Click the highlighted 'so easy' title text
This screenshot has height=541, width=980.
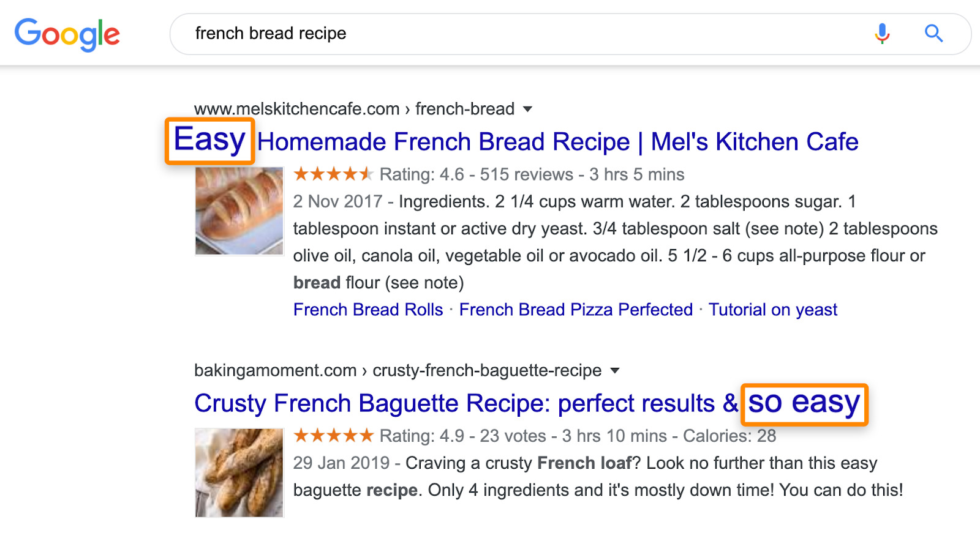point(804,404)
